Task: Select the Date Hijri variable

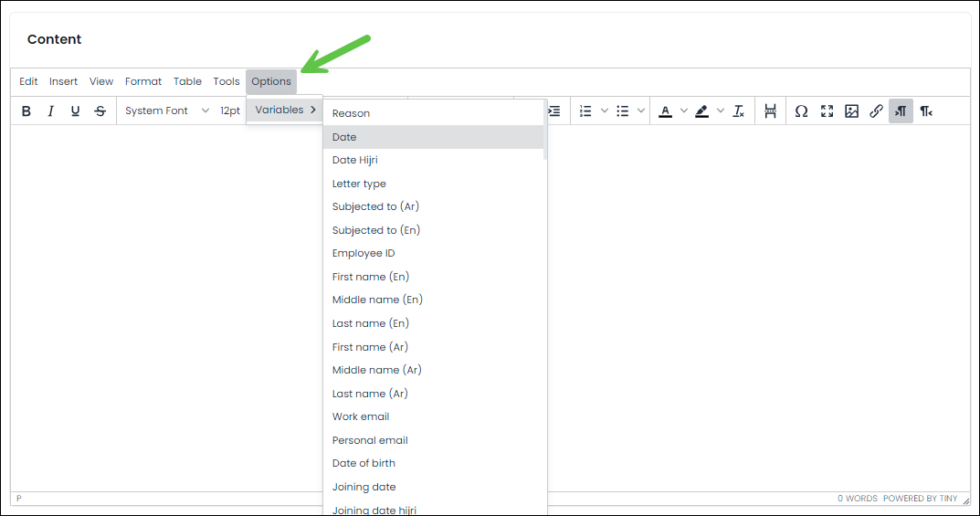Action: 355,160
